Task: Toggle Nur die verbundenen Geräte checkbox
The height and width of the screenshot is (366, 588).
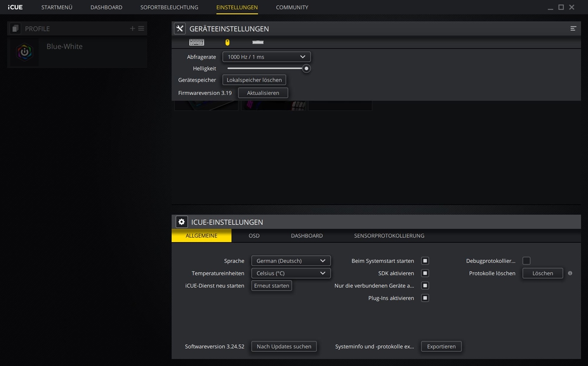Action: (425, 286)
